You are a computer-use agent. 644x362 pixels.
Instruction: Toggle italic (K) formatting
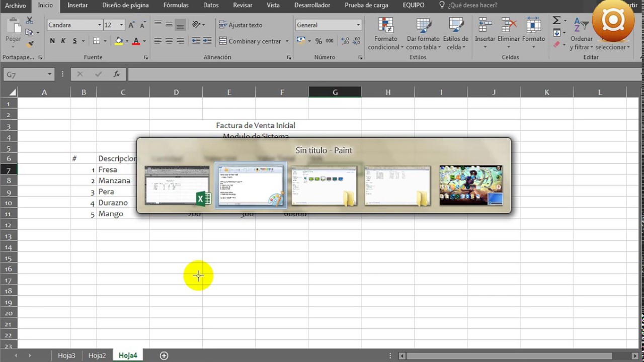(63, 41)
